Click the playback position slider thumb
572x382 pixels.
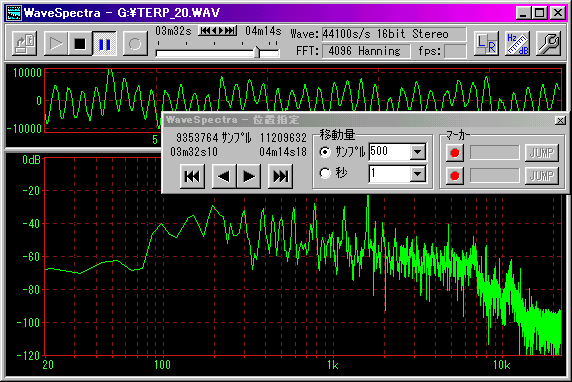(x=257, y=52)
